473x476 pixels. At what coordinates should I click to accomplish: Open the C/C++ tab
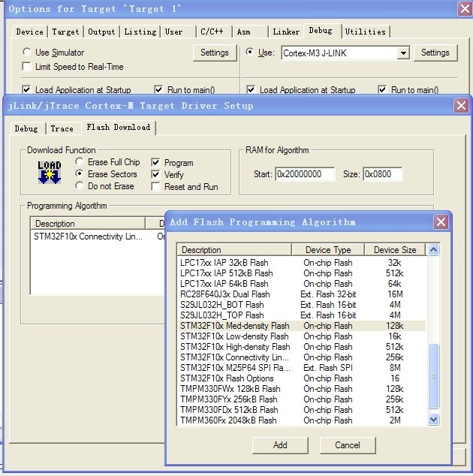point(214,32)
